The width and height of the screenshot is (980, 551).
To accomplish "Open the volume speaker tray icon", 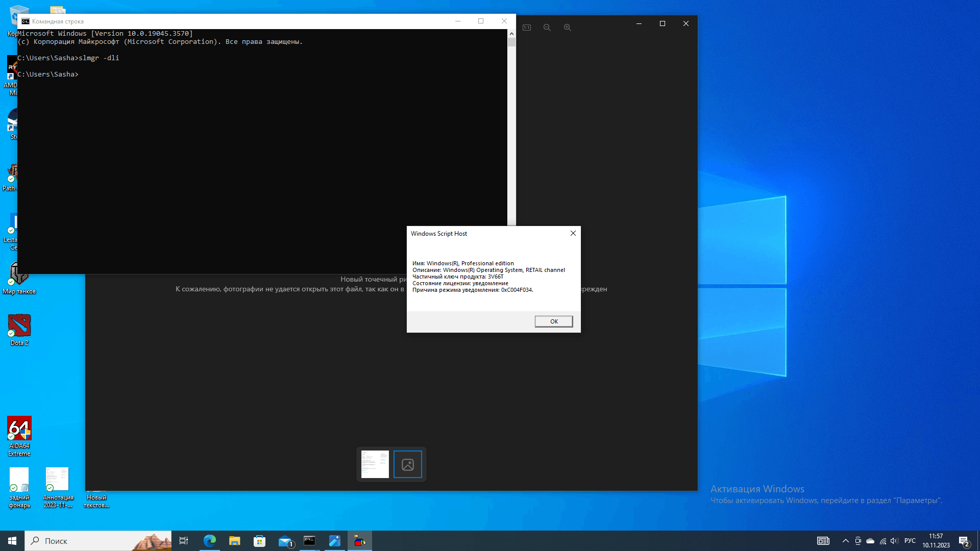I will pyautogui.click(x=894, y=541).
